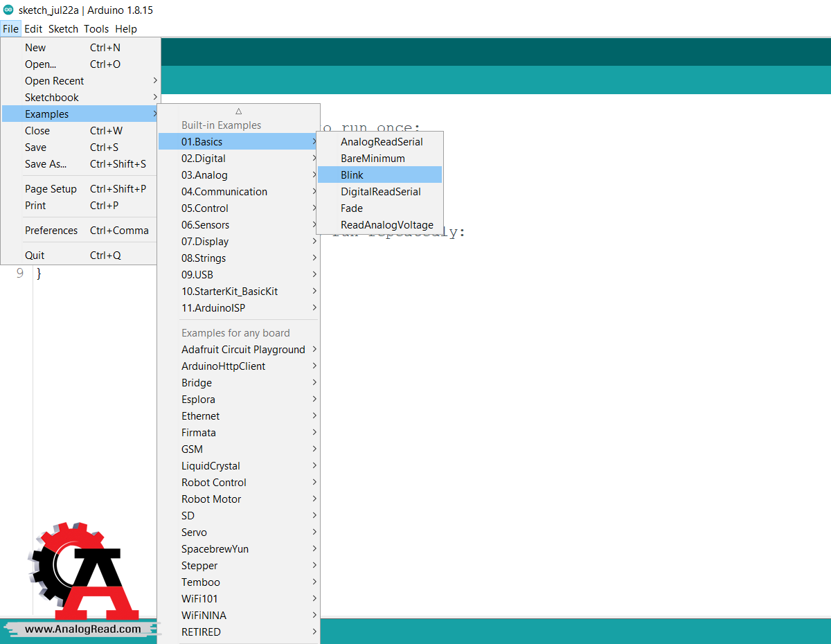Open Esplora library examples
The height and width of the screenshot is (644, 831).
[x=239, y=400]
